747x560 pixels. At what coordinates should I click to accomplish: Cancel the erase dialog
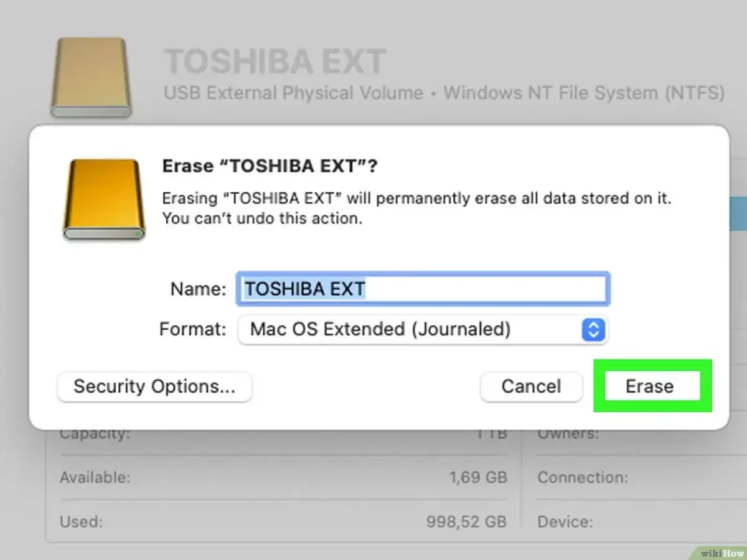(531, 386)
